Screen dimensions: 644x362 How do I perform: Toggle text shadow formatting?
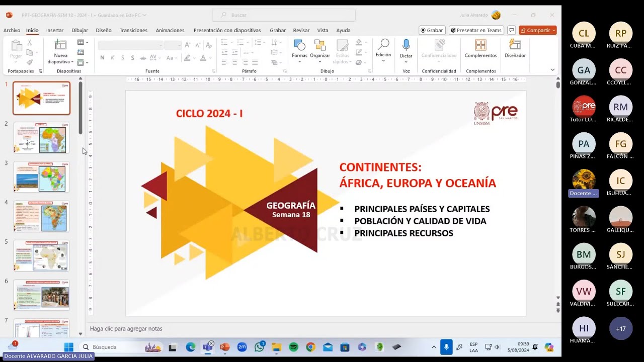coord(133,58)
